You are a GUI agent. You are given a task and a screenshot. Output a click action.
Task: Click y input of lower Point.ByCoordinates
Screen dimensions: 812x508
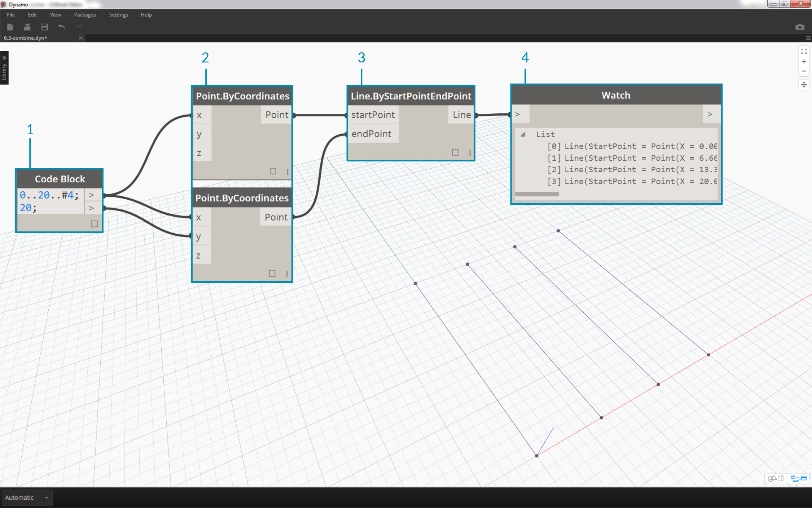pos(201,236)
